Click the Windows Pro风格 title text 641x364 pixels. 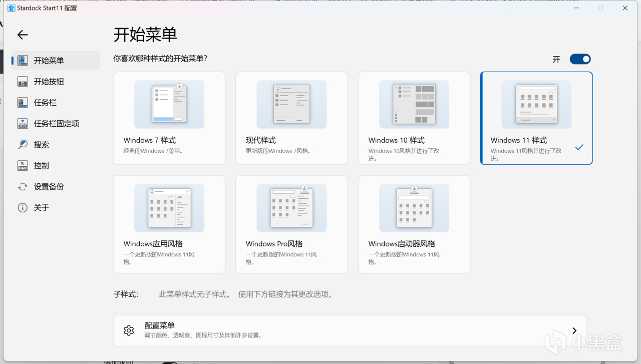tap(274, 244)
